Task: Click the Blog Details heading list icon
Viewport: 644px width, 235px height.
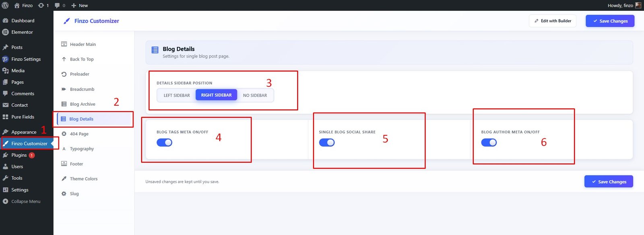Action: tap(155, 50)
